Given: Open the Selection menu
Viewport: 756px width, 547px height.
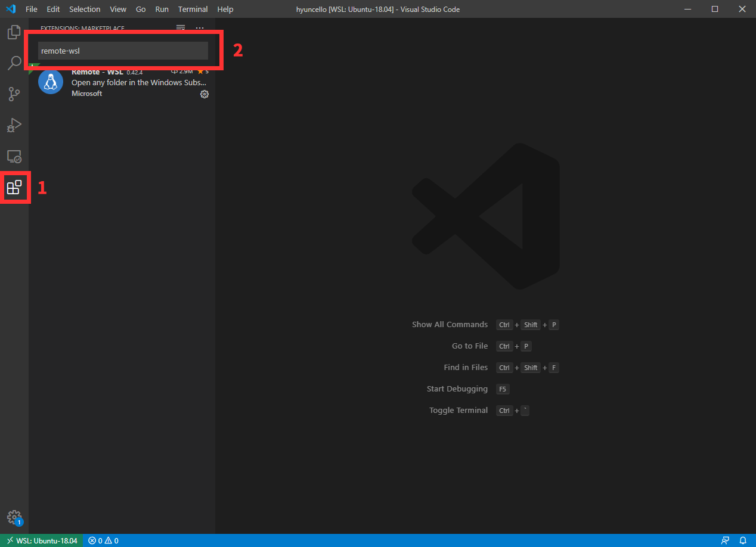Looking at the screenshot, I should 85,9.
